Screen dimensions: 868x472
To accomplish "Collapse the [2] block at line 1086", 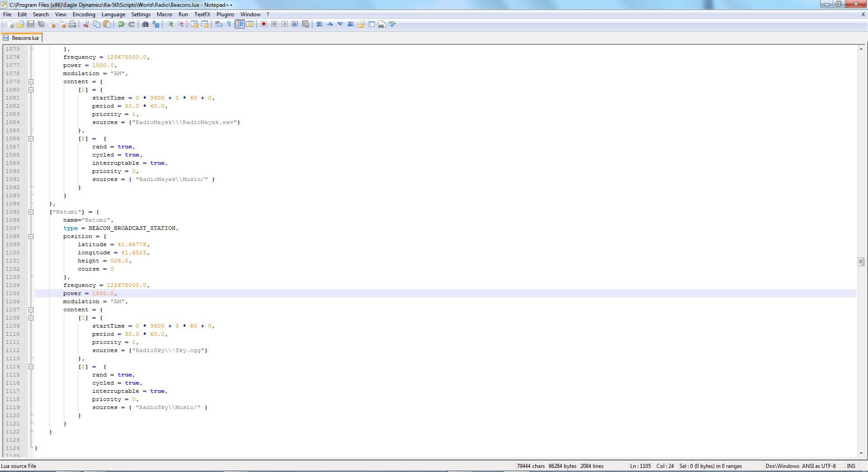I will [31, 139].
